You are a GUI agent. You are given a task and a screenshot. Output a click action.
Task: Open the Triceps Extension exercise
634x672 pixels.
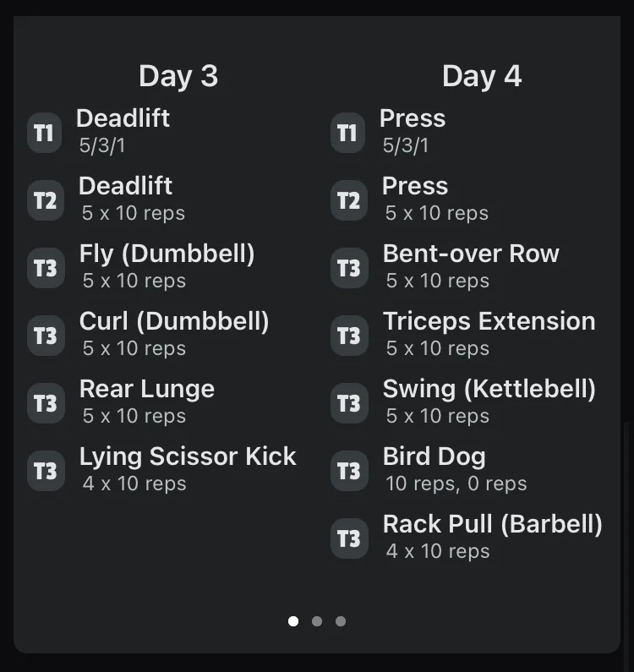[x=489, y=321]
